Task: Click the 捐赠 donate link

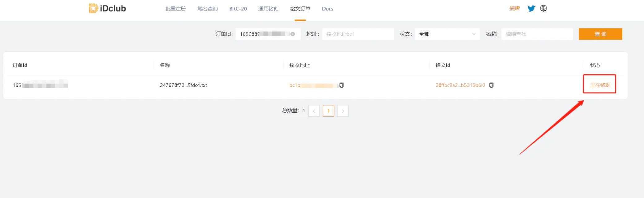Action: tap(514, 8)
